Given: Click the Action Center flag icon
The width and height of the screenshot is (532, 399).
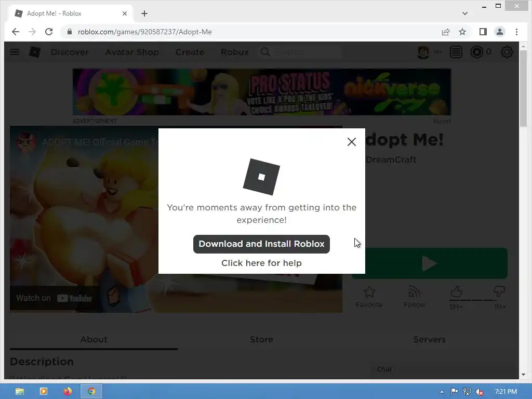Looking at the screenshot, I should coord(454,392).
